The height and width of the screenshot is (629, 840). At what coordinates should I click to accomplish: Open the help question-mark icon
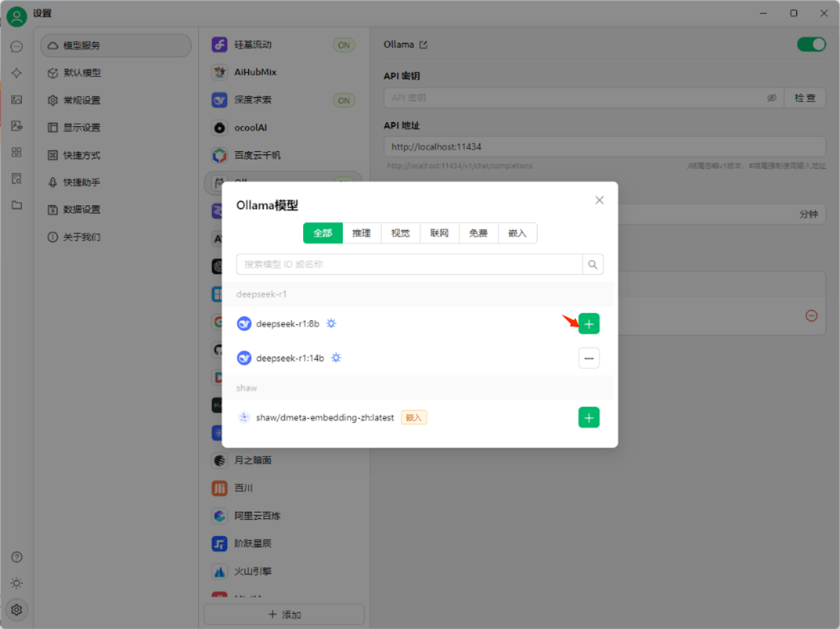(x=17, y=557)
